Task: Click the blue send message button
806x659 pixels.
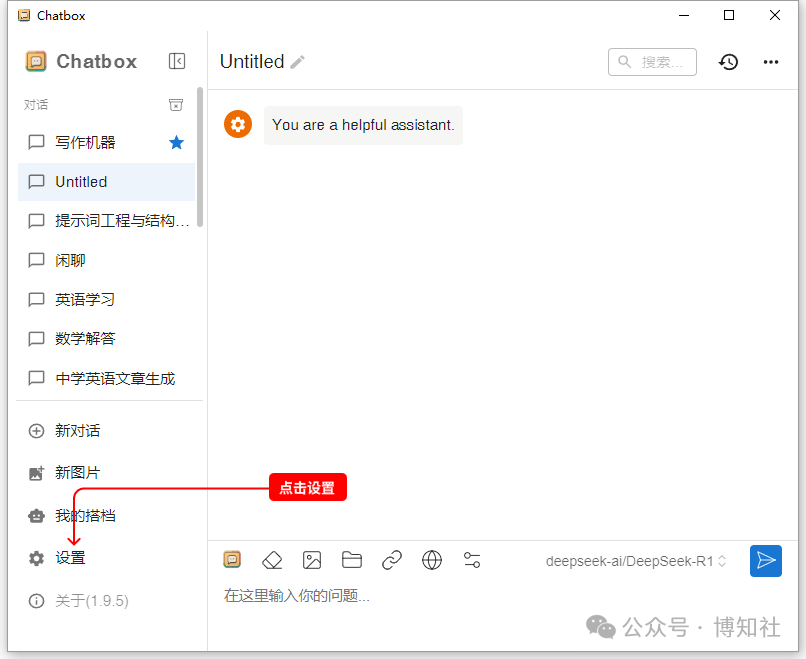Action: (766, 561)
